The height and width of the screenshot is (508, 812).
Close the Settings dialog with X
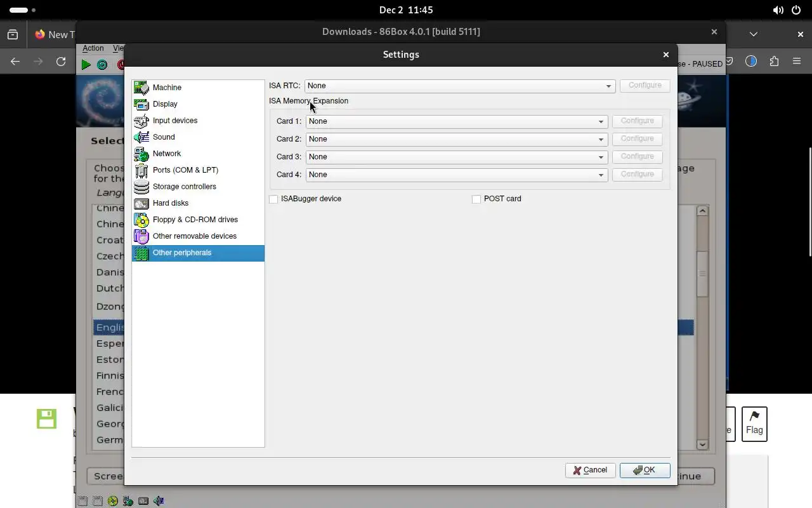[x=665, y=55]
